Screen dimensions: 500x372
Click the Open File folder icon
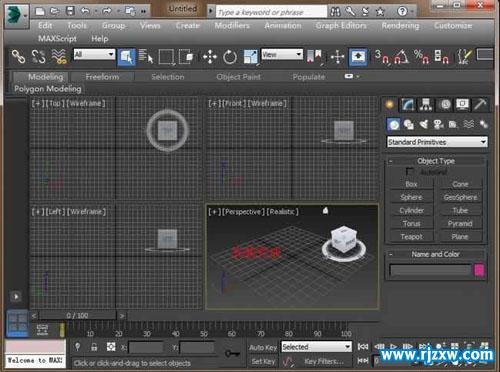[55, 11]
